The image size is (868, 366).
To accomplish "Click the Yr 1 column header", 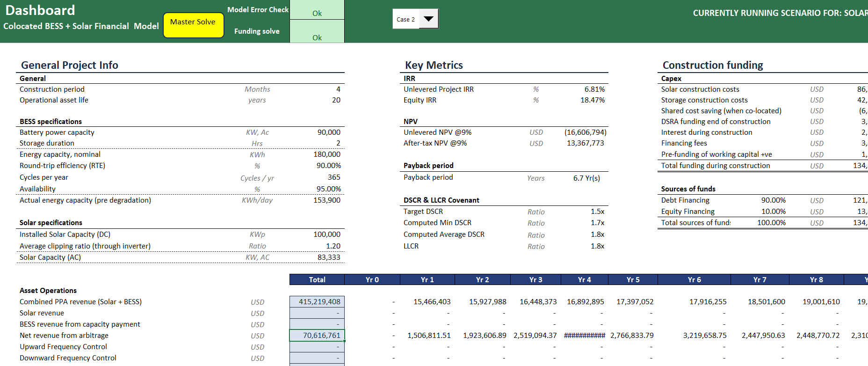I will [427, 279].
